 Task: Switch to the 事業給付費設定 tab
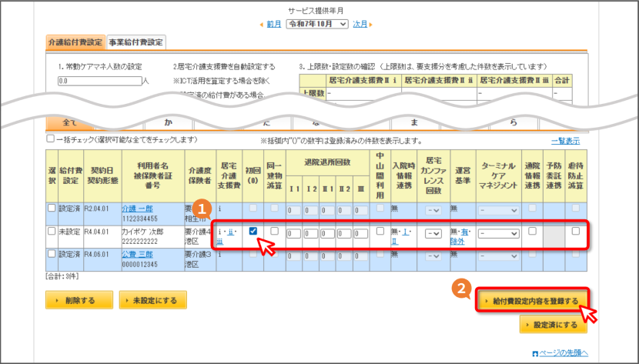[x=135, y=42]
